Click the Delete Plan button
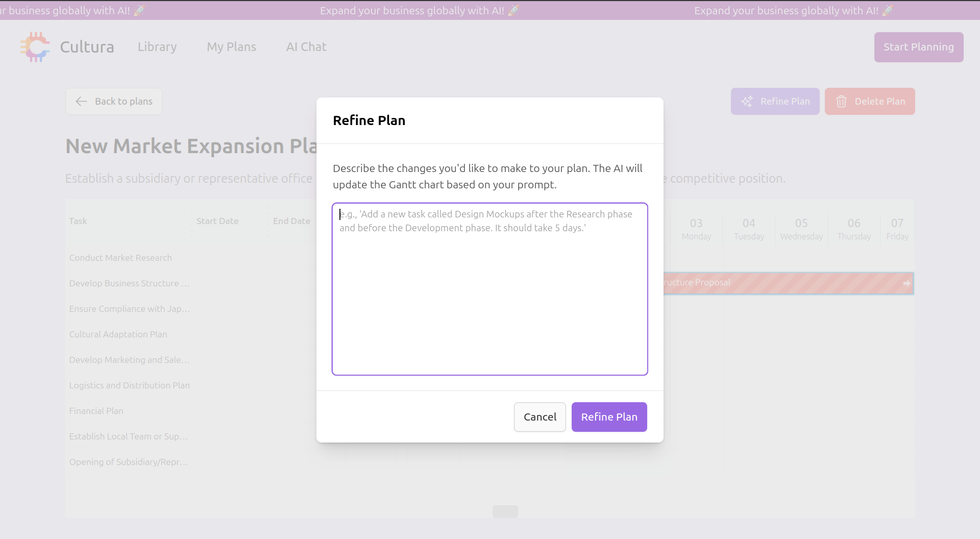Viewport: 980px width, 539px height. click(870, 102)
